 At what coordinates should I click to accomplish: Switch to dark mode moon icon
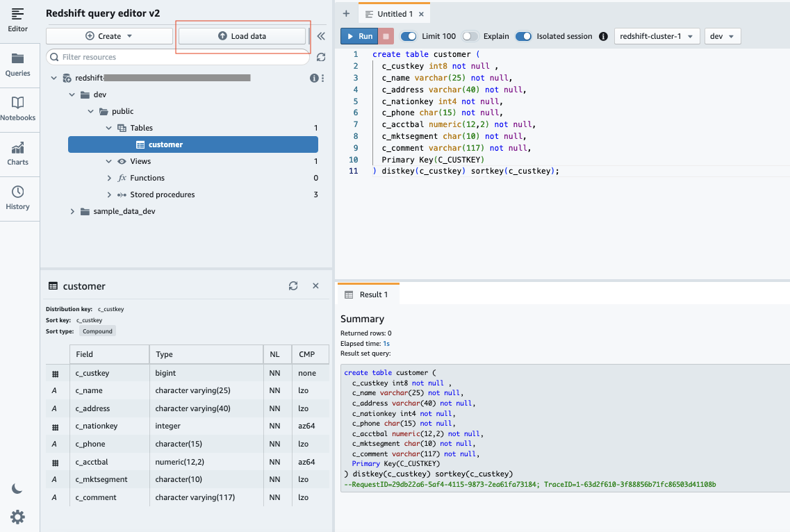click(18, 488)
